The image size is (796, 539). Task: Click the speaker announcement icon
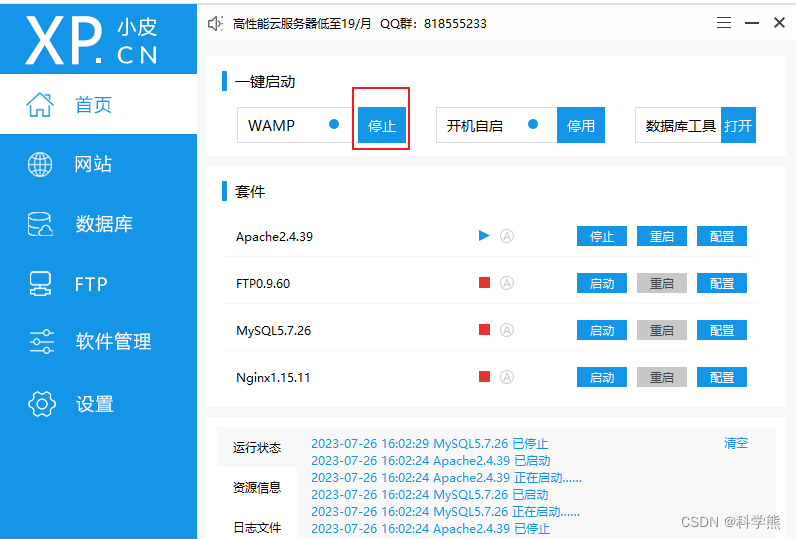(215, 23)
